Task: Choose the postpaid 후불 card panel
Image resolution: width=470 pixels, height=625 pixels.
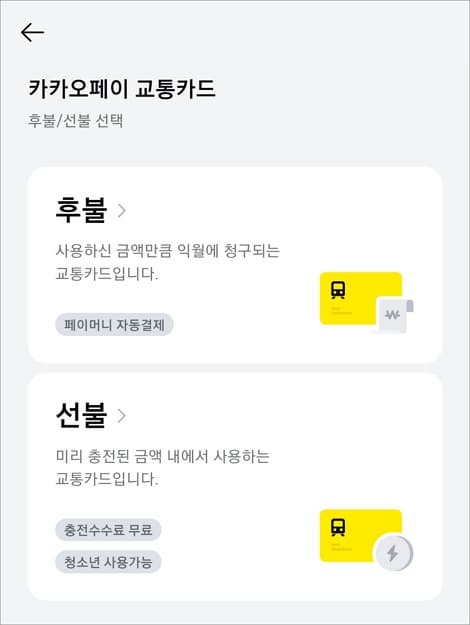Action: [235, 265]
